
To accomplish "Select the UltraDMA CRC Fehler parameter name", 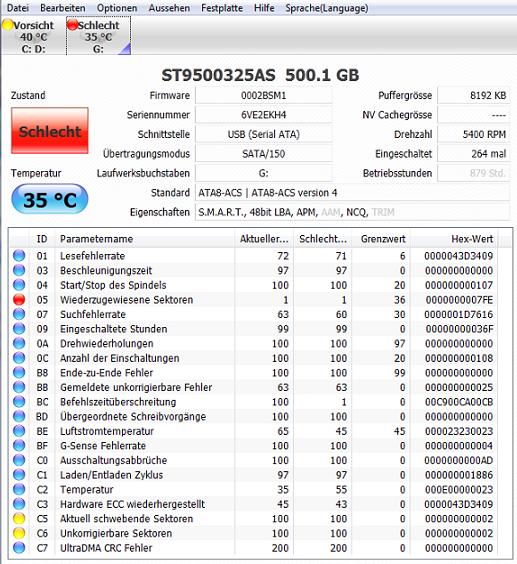I will pyautogui.click(x=106, y=548).
